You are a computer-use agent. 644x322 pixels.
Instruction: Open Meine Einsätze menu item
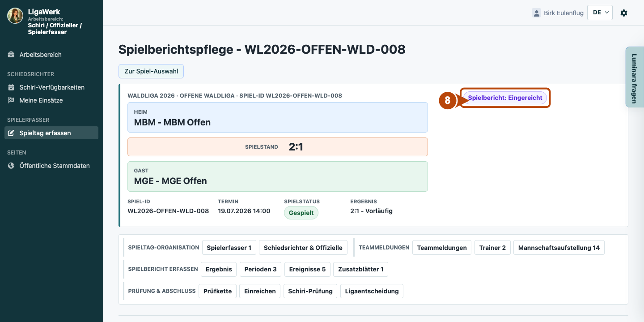(x=51, y=100)
